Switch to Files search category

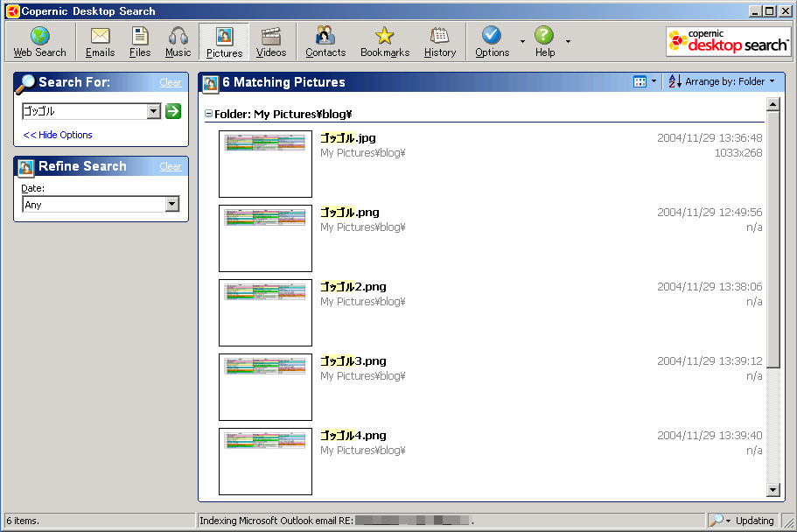[x=140, y=42]
